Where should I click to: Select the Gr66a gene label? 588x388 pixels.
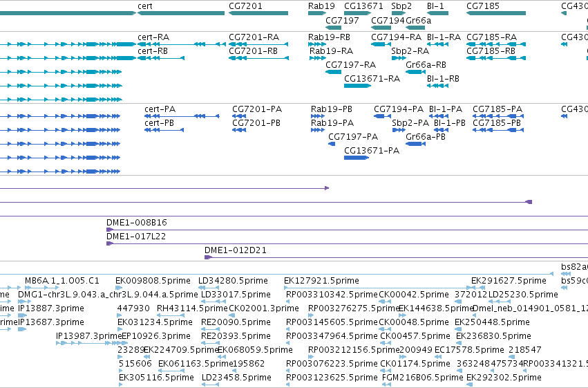pyautogui.click(x=418, y=20)
